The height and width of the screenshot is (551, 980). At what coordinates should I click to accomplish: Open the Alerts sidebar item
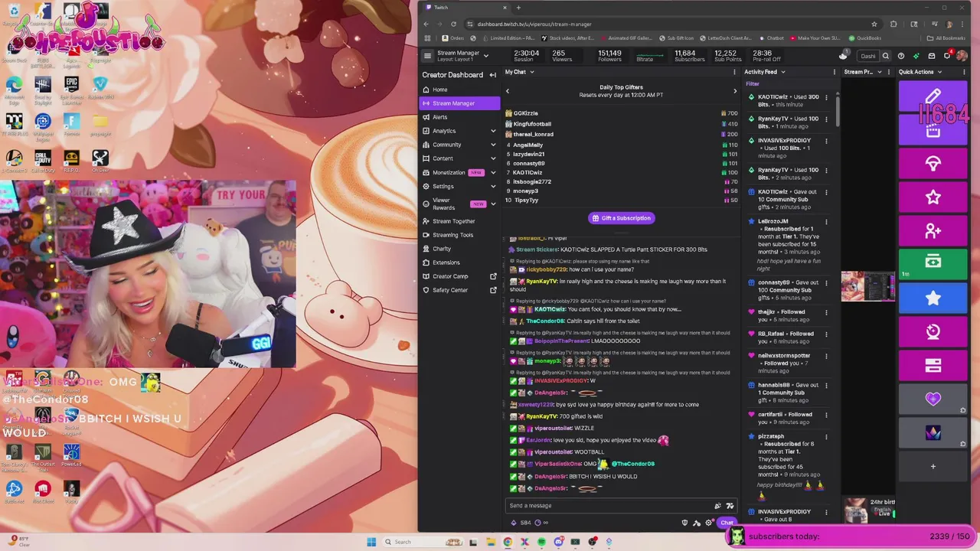coord(459,117)
